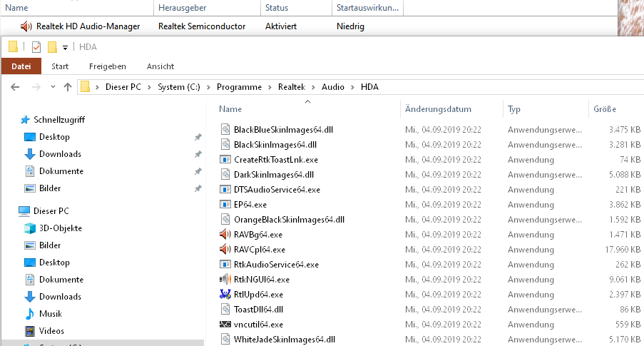The height and width of the screenshot is (346, 644).
Task: Open the quick access toolbar customize dropdown
Action: pos(65,48)
